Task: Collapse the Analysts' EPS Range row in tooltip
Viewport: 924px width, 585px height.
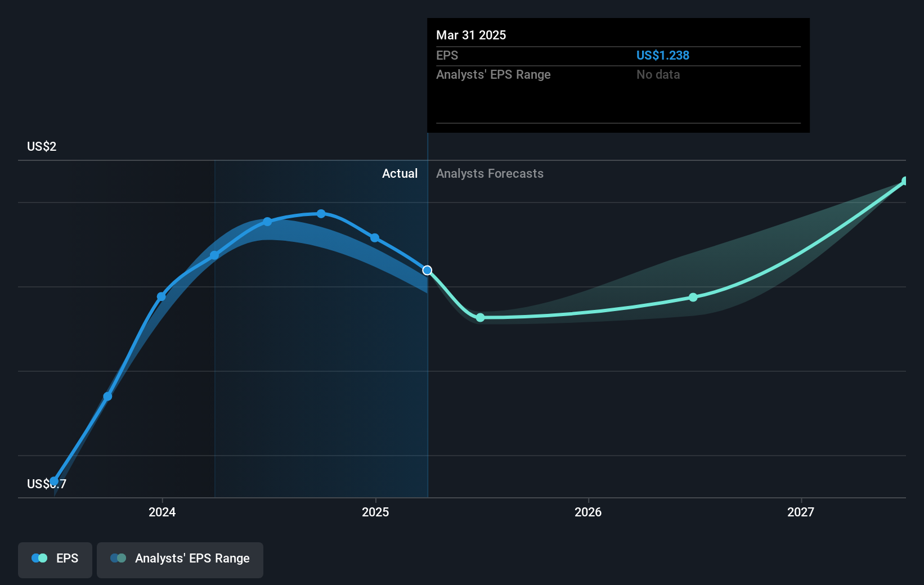Action: click(494, 74)
